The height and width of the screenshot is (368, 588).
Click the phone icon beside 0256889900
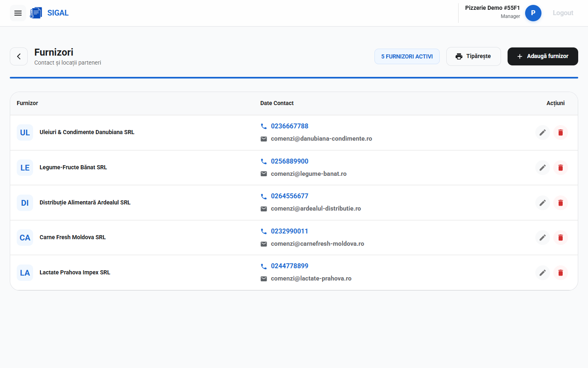pyautogui.click(x=264, y=162)
